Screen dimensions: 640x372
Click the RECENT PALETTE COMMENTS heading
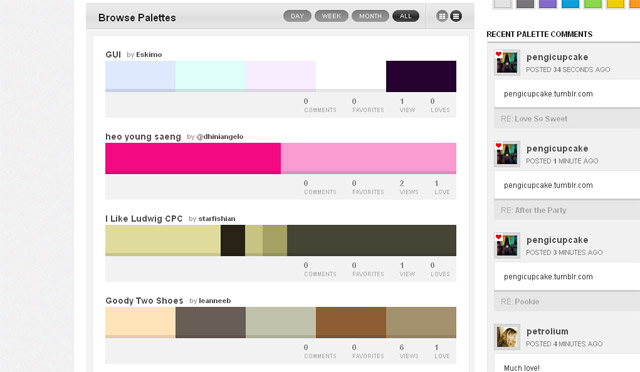(x=539, y=34)
